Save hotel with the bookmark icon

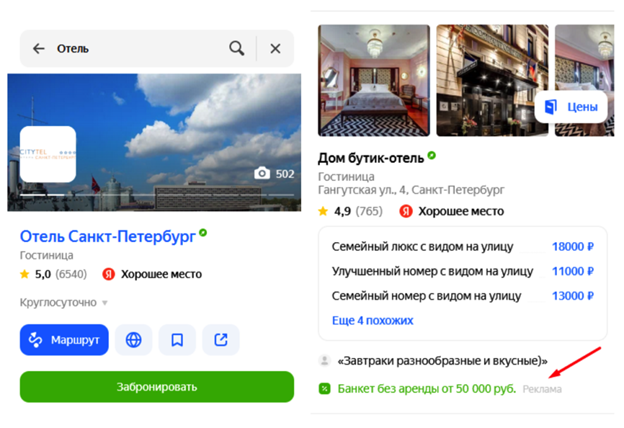pos(177,340)
